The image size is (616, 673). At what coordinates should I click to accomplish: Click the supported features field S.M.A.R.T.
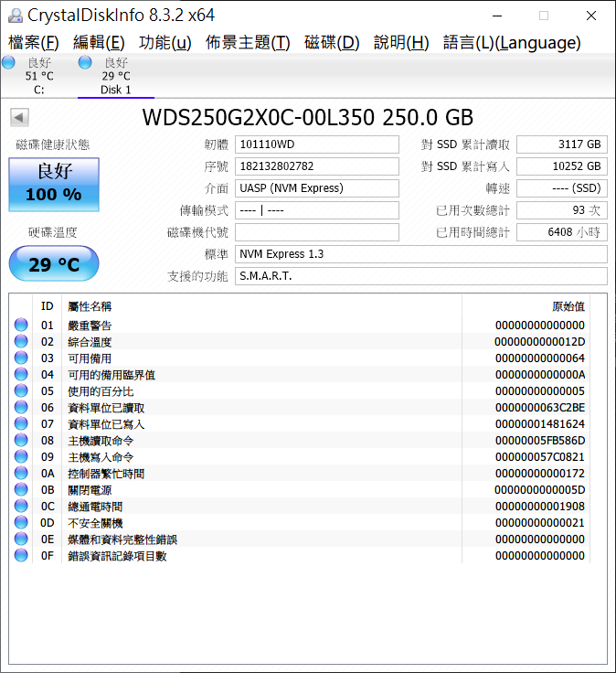click(x=421, y=276)
